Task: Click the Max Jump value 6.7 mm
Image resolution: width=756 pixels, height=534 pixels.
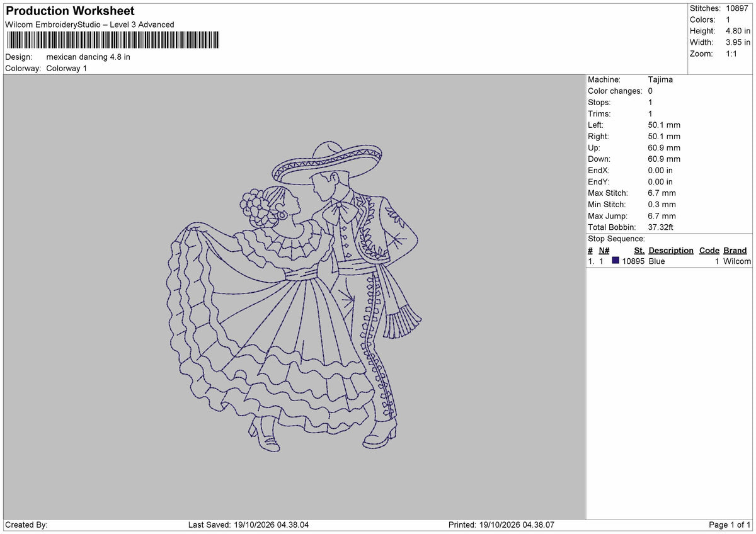Action: [661, 215]
